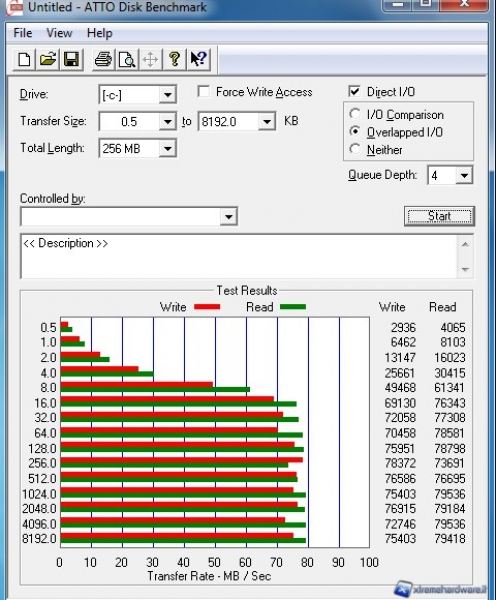Open the File menu
Image resolution: width=496 pixels, height=600 pixels.
point(23,33)
